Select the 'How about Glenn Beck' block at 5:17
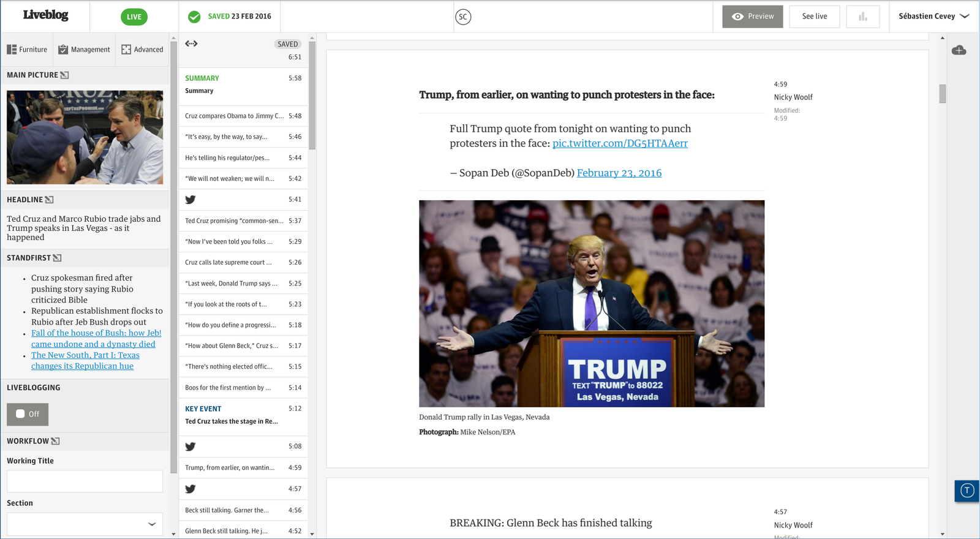This screenshot has width=980, height=539. (x=243, y=346)
